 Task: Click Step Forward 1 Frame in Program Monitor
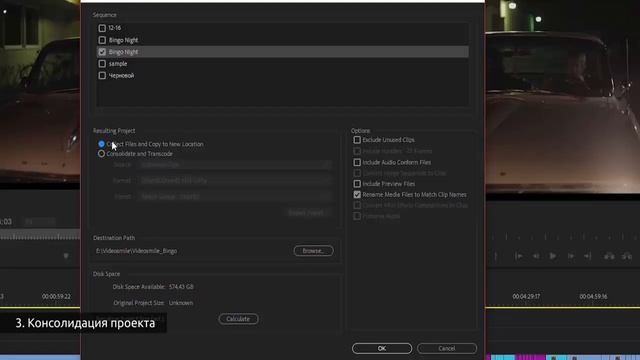pyautogui.click(x=571, y=256)
